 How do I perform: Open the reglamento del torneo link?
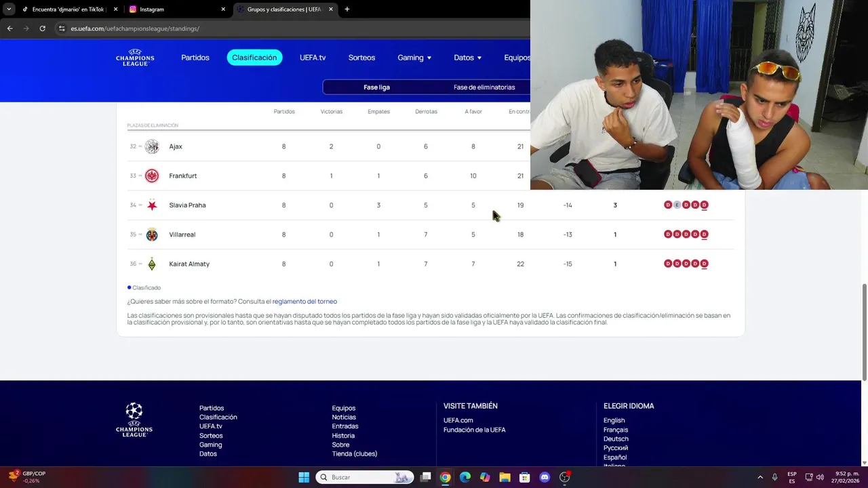pyautogui.click(x=304, y=302)
